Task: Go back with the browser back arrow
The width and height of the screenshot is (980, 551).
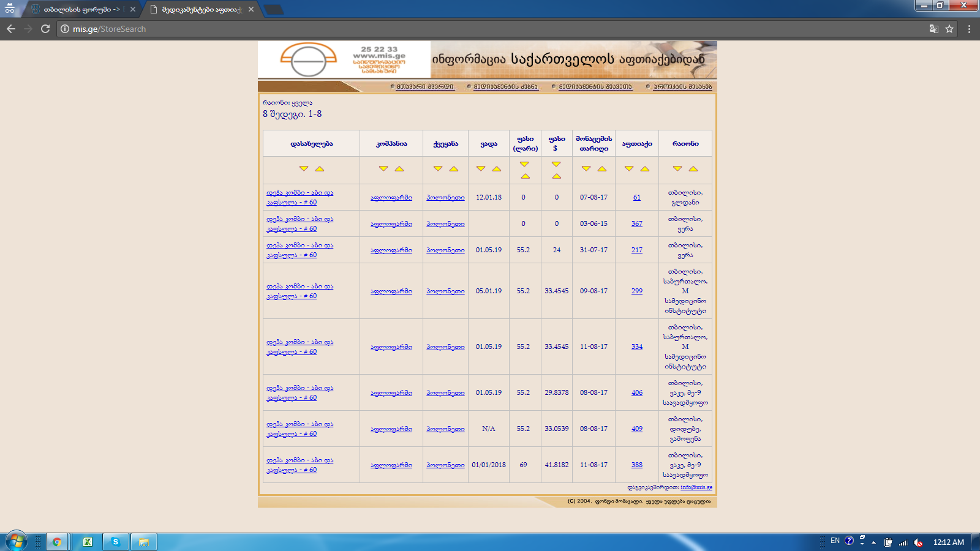Action: click(11, 29)
